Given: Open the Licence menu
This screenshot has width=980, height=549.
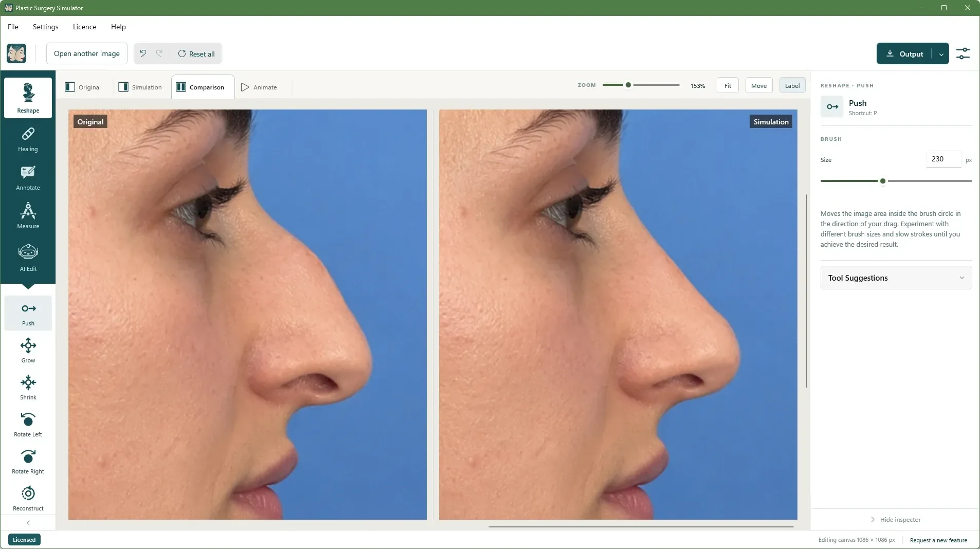Looking at the screenshot, I should tap(84, 27).
